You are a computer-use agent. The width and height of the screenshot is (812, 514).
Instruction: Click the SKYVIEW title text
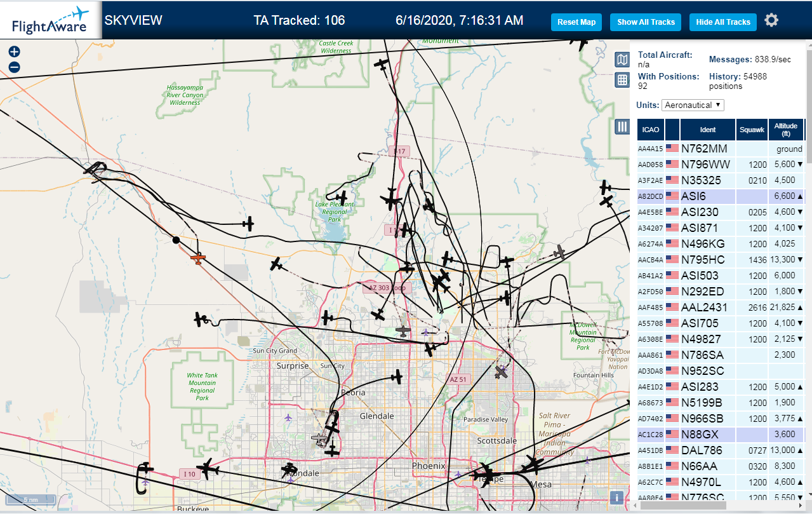click(x=133, y=20)
